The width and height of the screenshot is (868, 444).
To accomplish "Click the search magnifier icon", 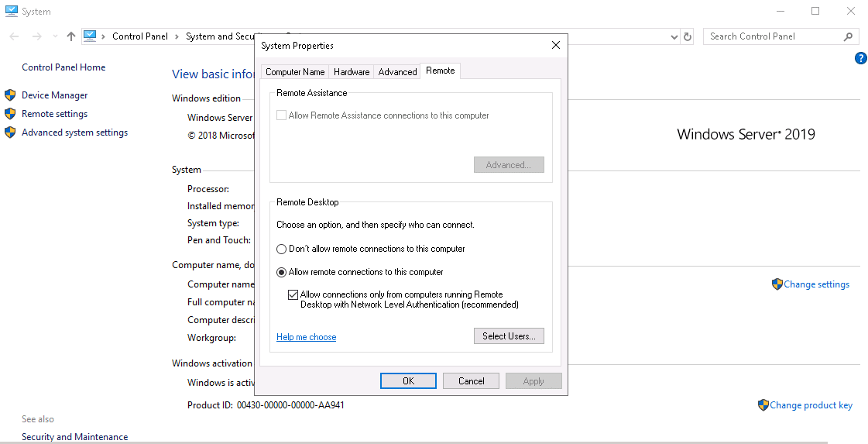I will (848, 36).
